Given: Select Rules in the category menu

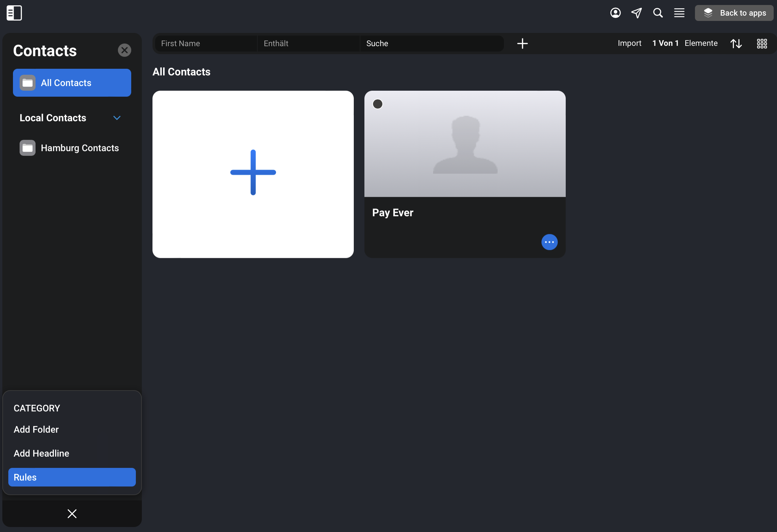Looking at the screenshot, I should point(72,477).
